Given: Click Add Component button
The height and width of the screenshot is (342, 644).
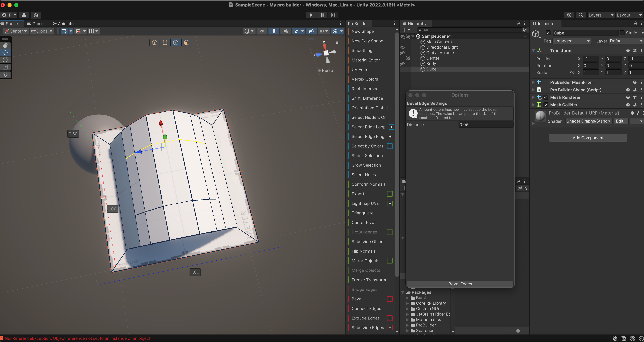Looking at the screenshot, I should 588,138.
